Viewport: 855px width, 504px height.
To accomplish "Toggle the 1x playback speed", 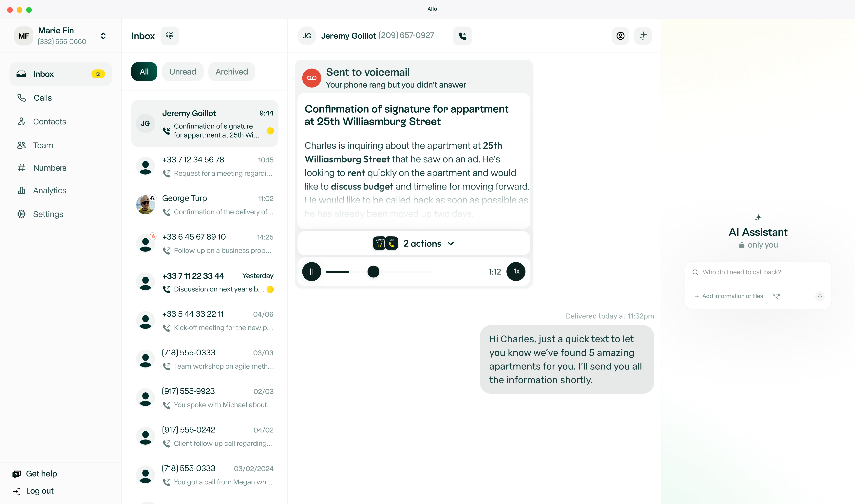I will (x=516, y=271).
